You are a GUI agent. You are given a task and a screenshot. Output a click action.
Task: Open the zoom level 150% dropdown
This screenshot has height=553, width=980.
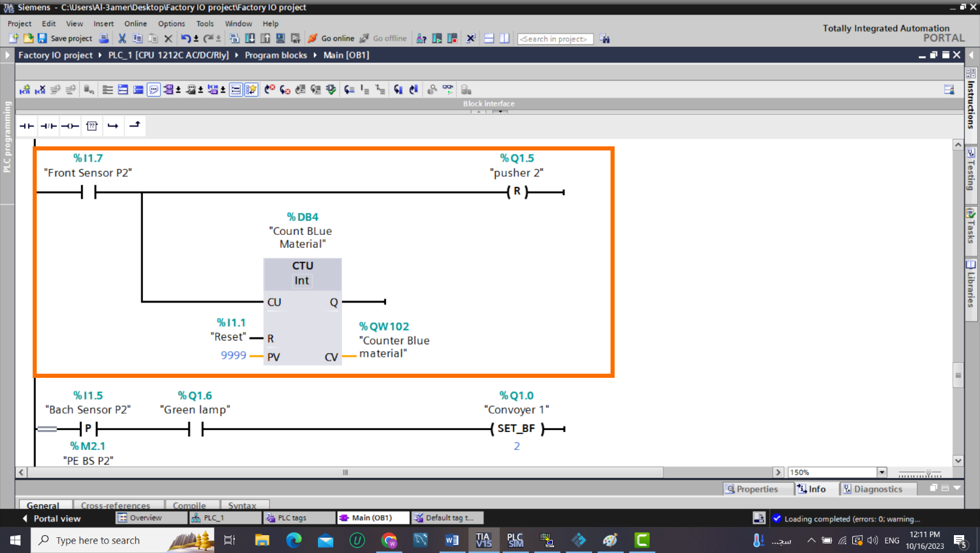coord(882,472)
